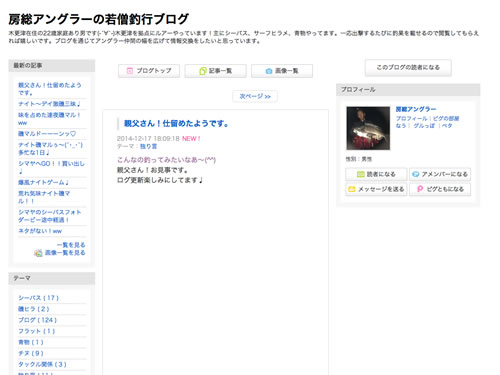
Task: Click the 一覧を見る link in the sidebar
Action: coord(71,245)
